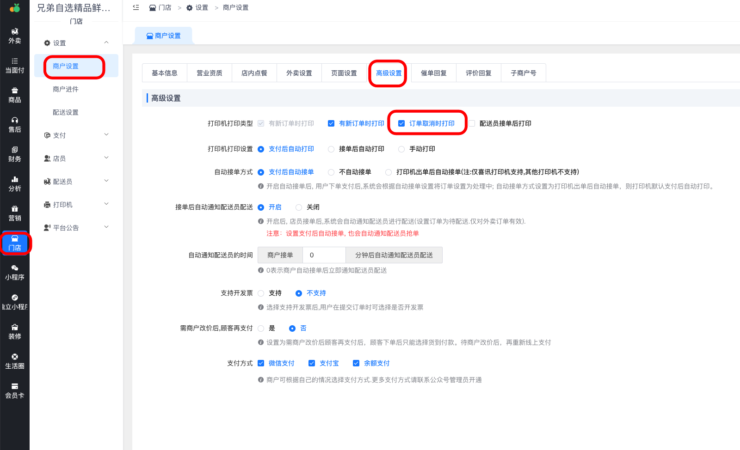Select 关闭 for auto-notify delivery

[298, 207]
